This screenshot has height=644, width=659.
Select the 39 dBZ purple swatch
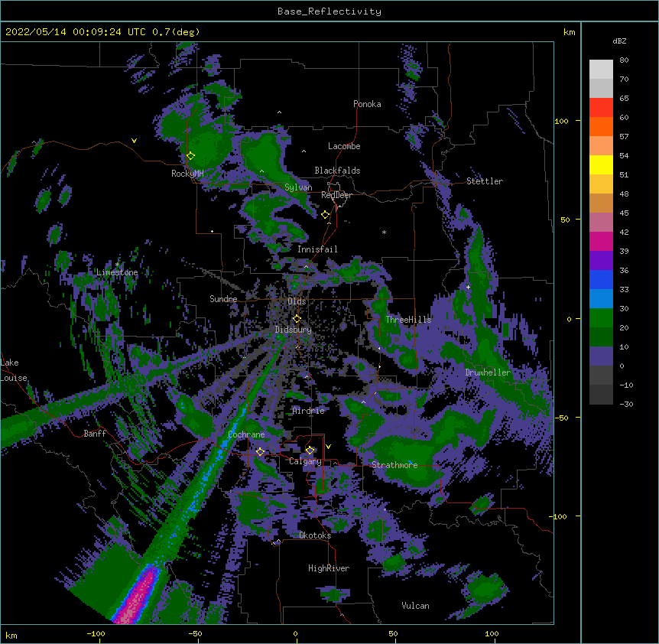pos(601,260)
